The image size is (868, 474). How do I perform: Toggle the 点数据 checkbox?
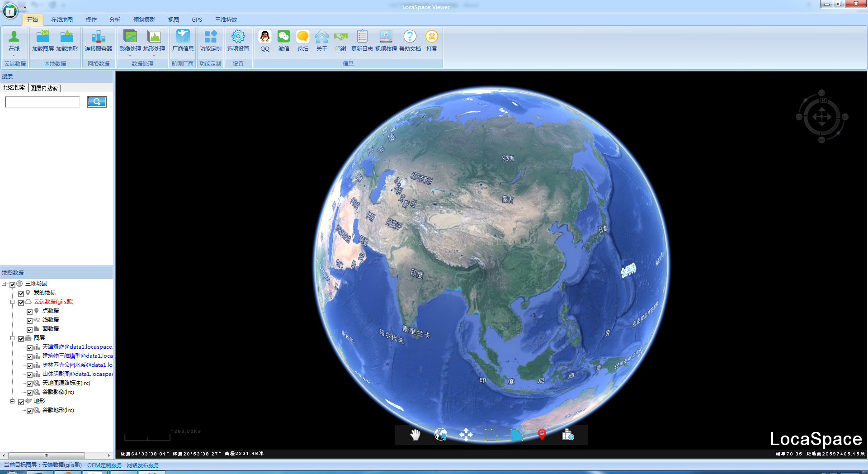point(29,312)
